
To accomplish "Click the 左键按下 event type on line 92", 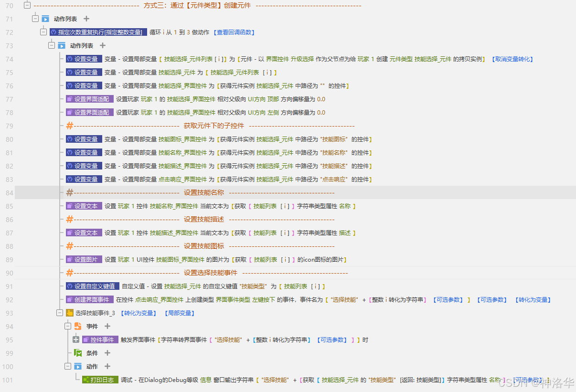I will click(x=264, y=299).
